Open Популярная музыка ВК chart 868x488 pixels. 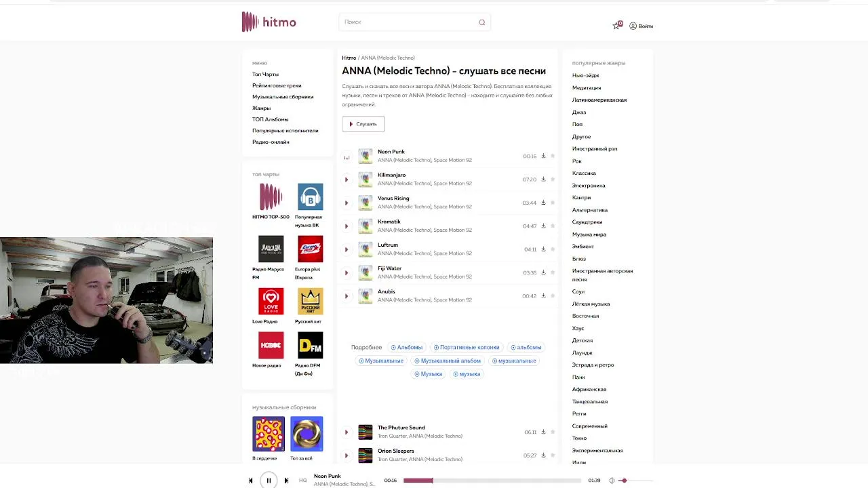[x=311, y=197]
